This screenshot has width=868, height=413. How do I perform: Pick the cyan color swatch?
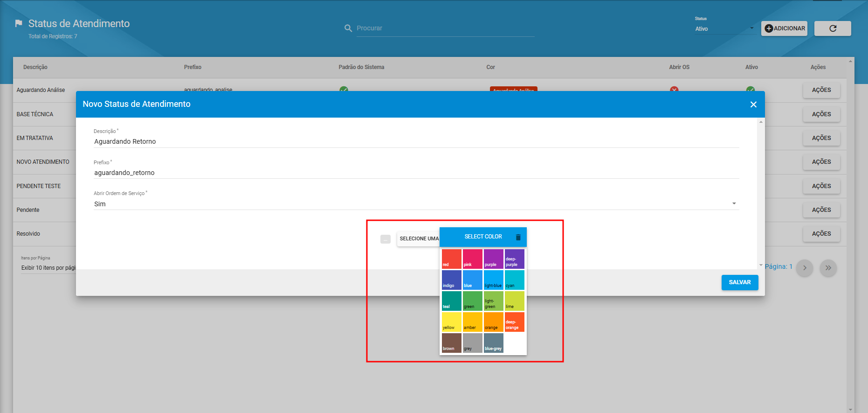click(x=515, y=280)
